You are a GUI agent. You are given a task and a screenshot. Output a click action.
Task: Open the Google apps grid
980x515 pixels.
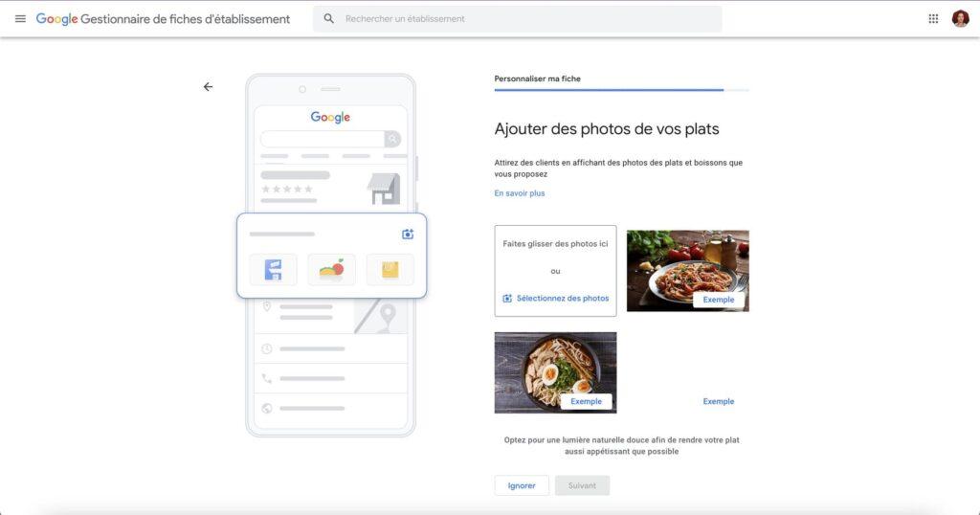tap(933, 19)
